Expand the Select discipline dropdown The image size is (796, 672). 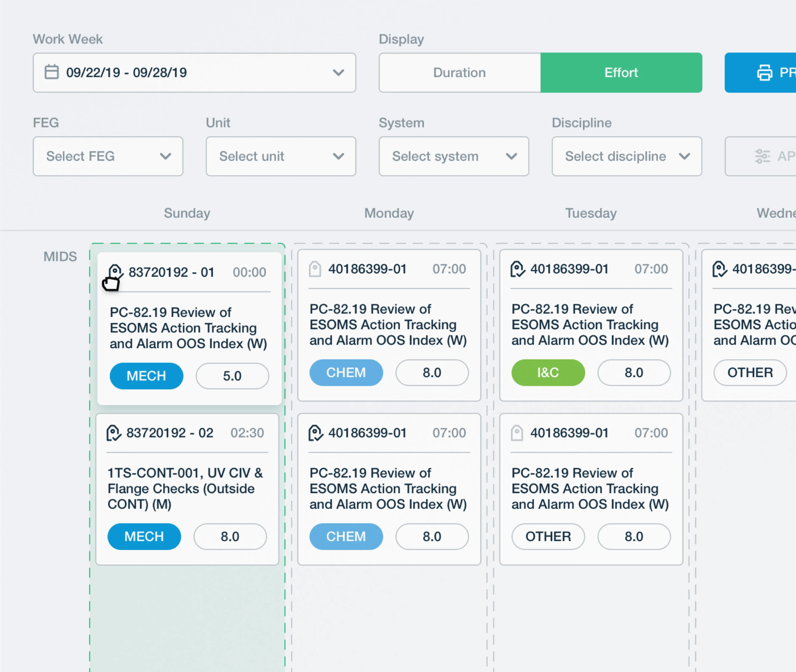[627, 156]
